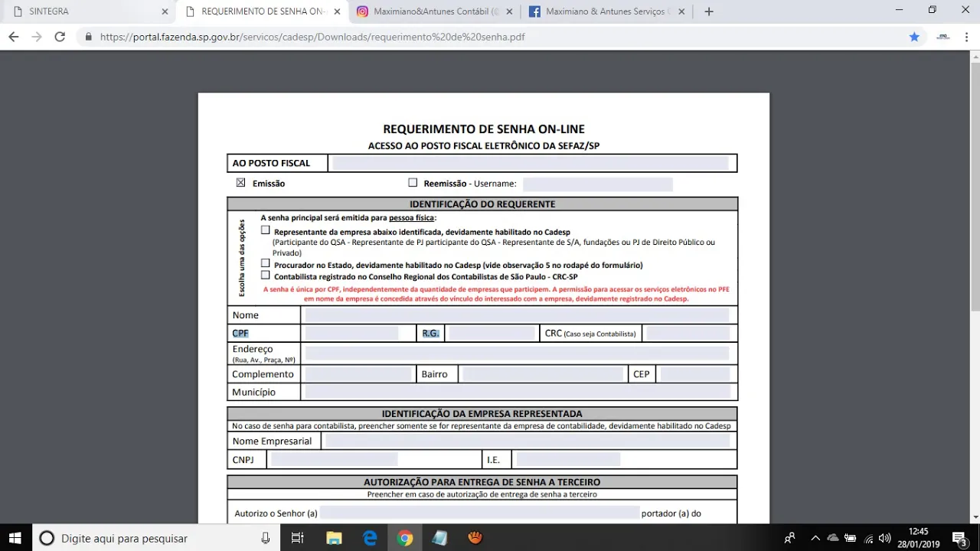Screen dimensions: 980x551
Task: Open the notepad-like taskbar app
Action: click(x=439, y=538)
